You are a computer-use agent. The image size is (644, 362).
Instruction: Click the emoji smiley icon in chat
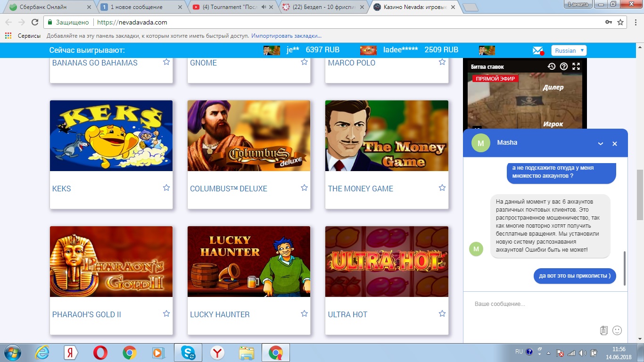(x=617, y=330)
